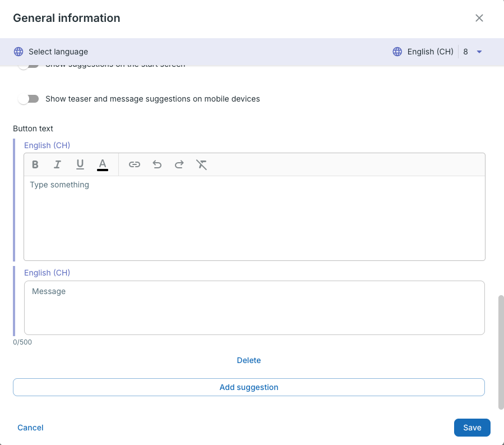Click the dialog's vertical scrollbar
Image resolution: width=504 pixels, height=445 pixels.
click(501, 352)
